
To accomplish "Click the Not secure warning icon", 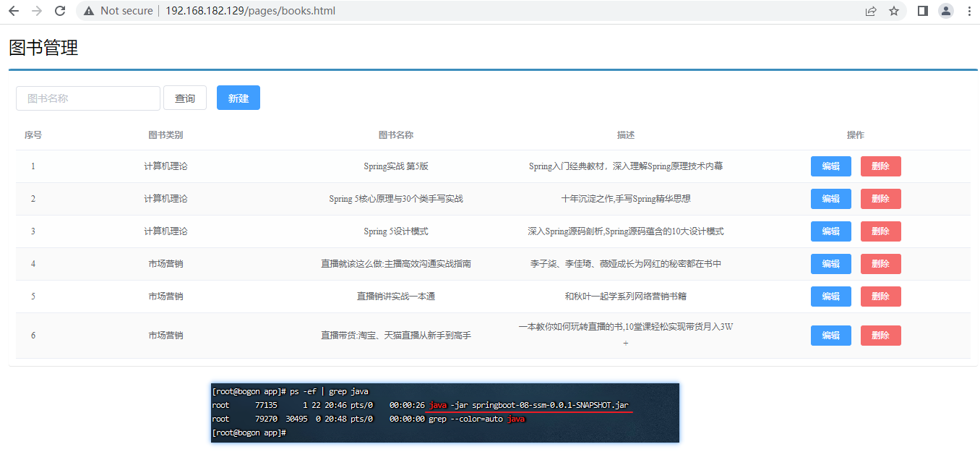I will coord(89,11).
